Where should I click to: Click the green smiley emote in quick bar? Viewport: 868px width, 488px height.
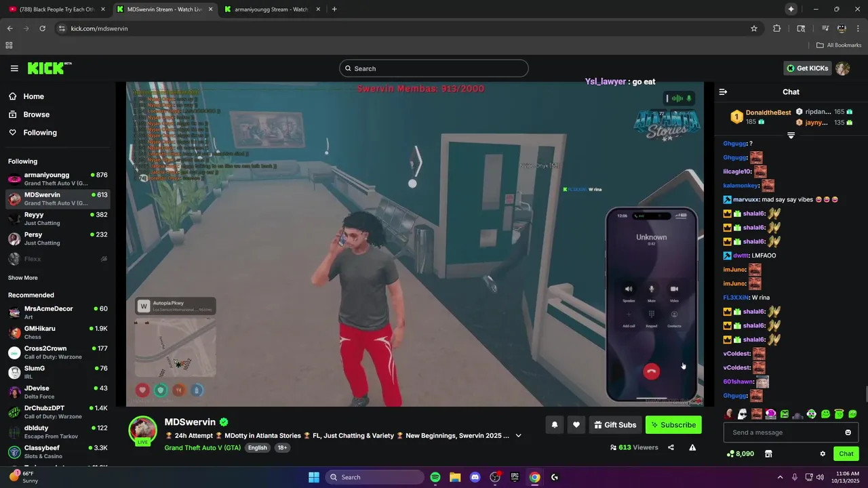point(825,414)
